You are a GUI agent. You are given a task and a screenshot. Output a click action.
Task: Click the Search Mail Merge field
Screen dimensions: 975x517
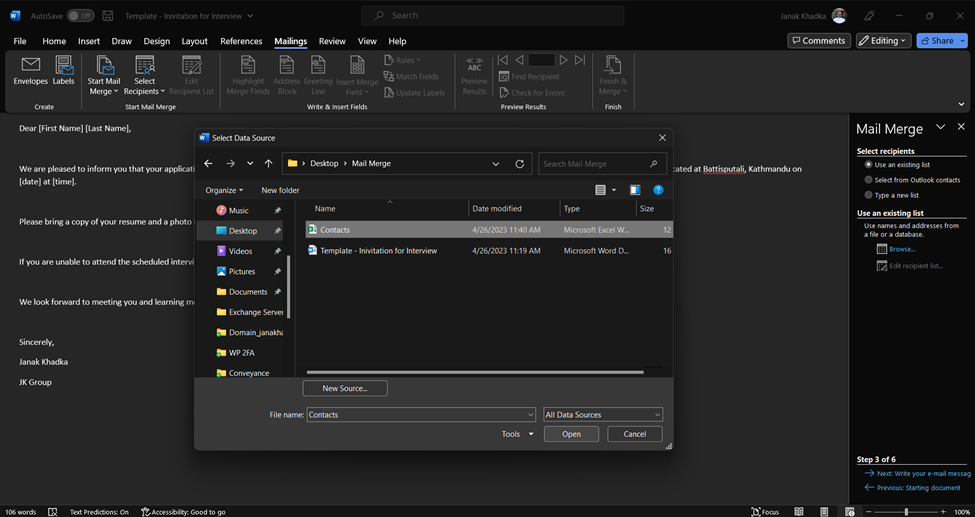point(602,164)
